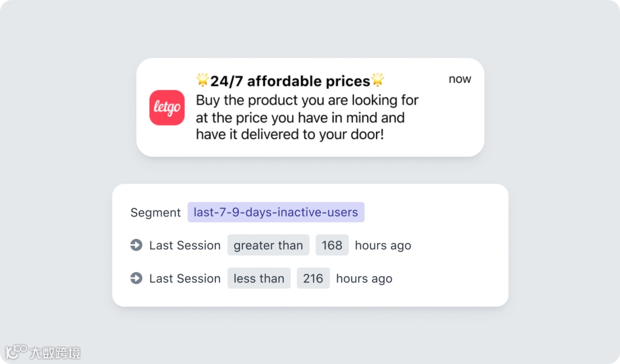Click the Segment label
The height and width of the screenshot is (364, 620).
coord(156,212)
